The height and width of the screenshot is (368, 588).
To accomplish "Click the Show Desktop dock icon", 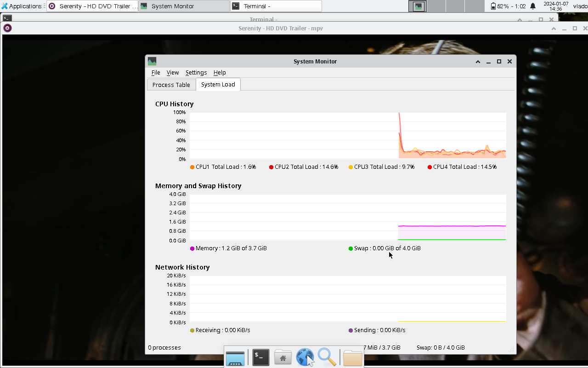I will click(235, 357).
